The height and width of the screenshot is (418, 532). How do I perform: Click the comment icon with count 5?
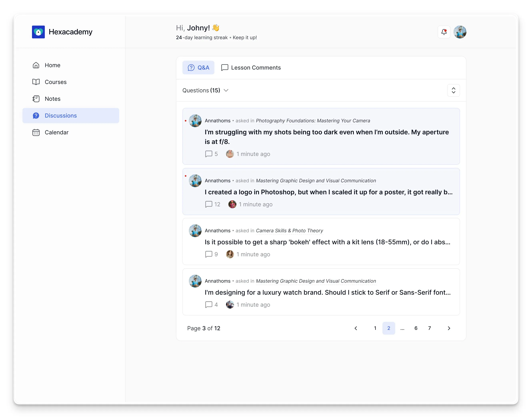pos(209,154)
